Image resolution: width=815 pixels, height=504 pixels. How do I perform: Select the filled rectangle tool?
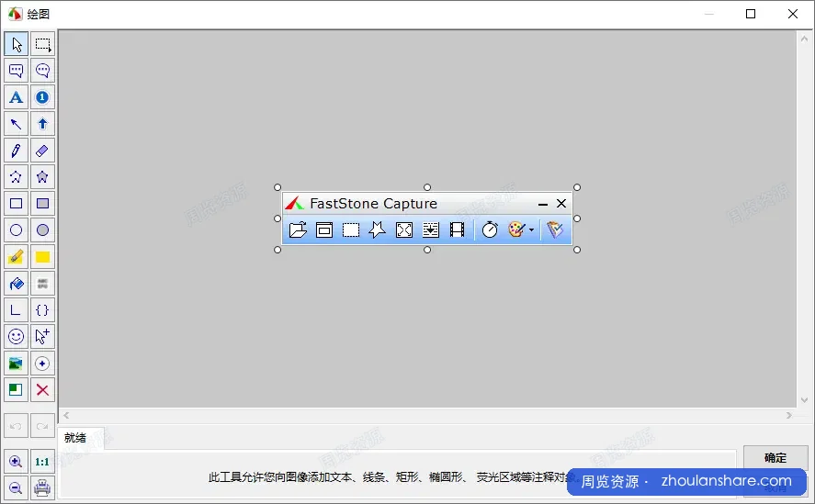42,204
